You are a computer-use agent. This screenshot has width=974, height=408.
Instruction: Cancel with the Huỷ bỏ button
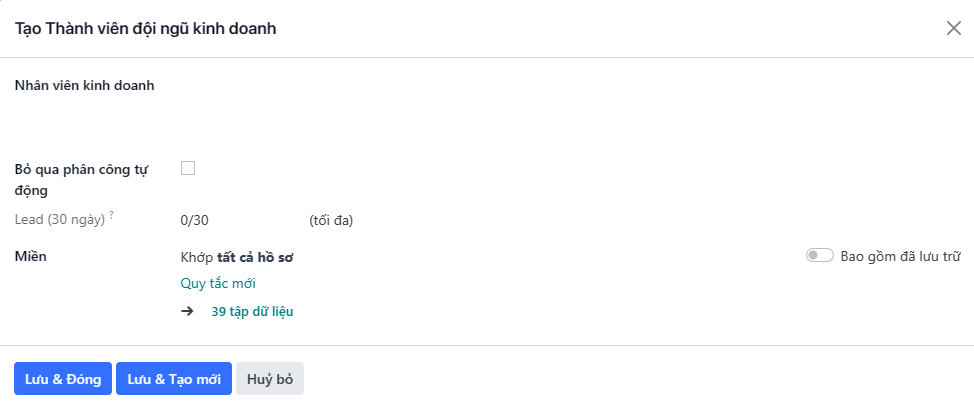pyautogui.click(x=270, y=379)
